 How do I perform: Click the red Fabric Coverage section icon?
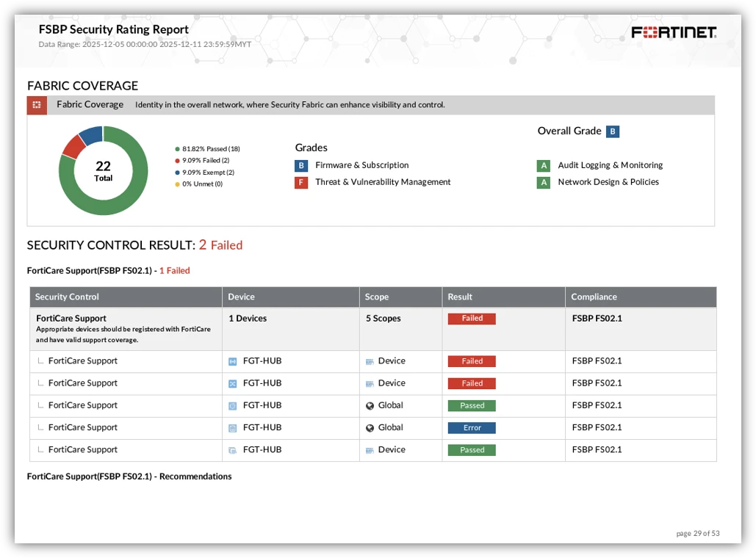click(37, 105)
